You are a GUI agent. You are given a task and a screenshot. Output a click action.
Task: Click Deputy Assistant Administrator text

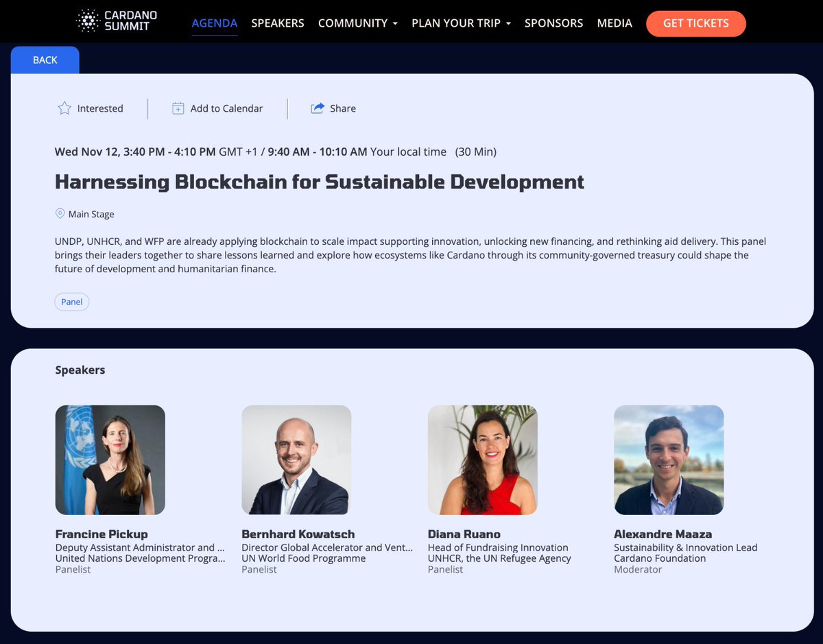pos(141,547)
